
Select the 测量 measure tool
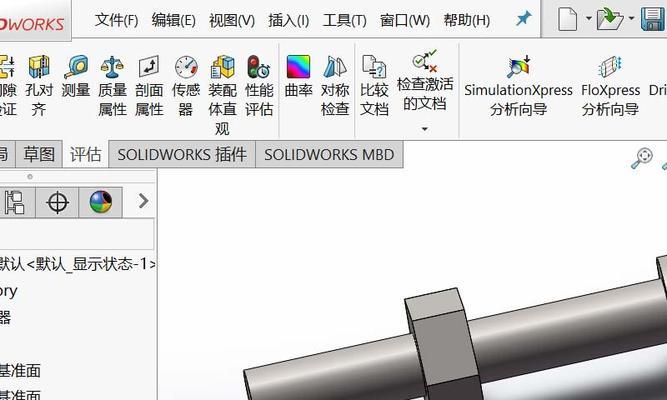point(76,77)
